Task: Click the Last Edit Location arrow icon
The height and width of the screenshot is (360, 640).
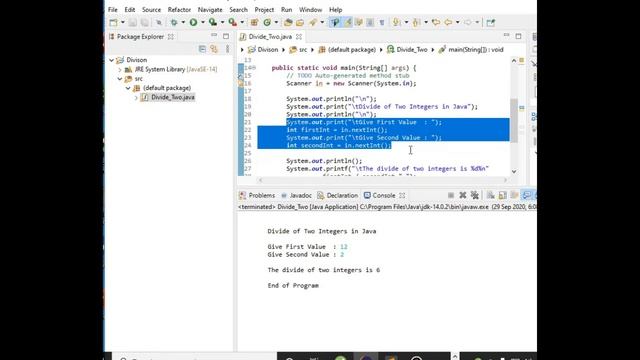Action: pyautogui.click(x=436, y=22)
